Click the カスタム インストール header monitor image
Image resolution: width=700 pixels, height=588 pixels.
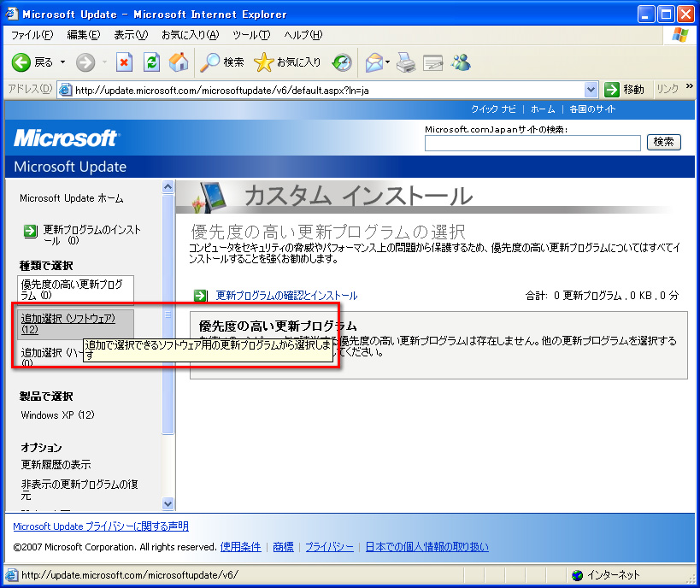(209, 197)
